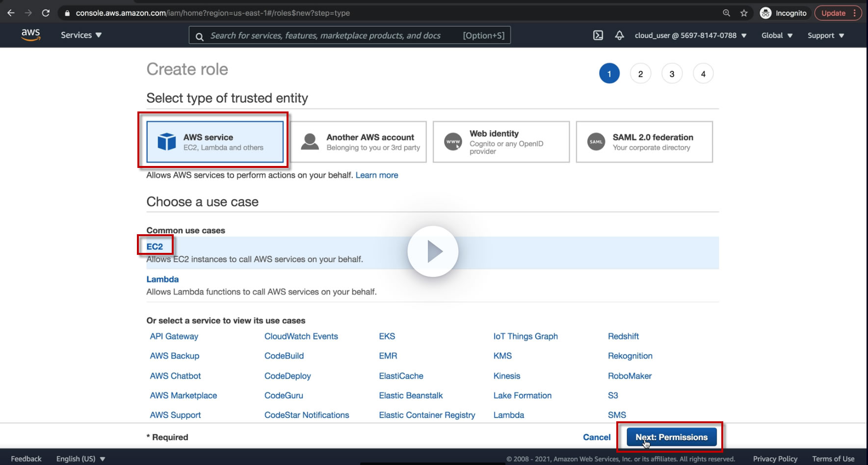Open the Privacy Policy link

click(775, 459)
